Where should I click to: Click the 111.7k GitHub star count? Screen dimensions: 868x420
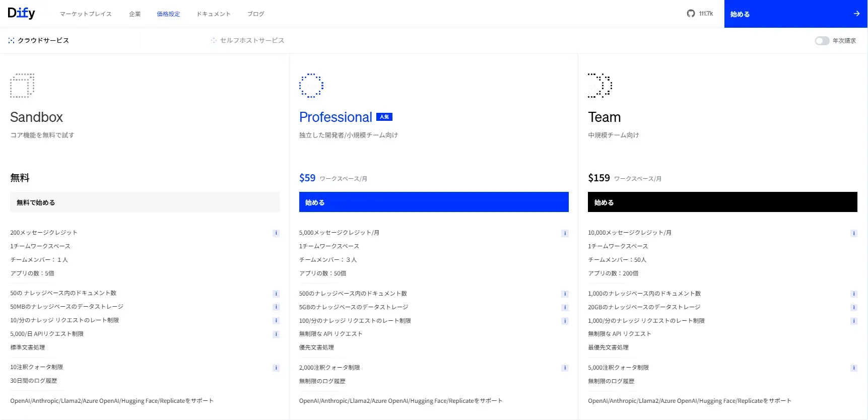(x=706, y=14)
